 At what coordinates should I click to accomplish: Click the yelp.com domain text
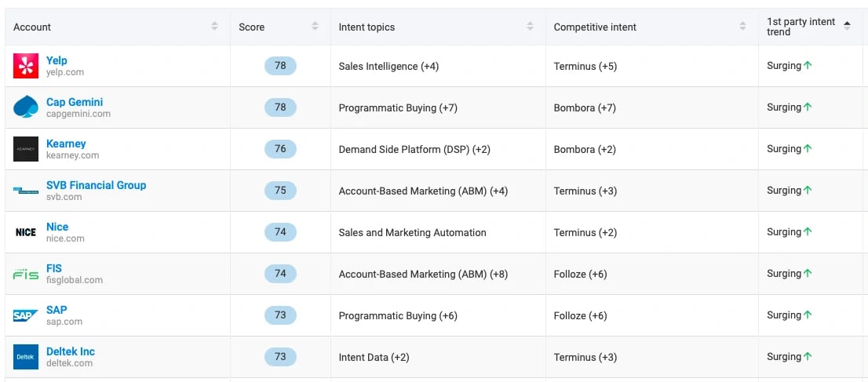(65, 72)
